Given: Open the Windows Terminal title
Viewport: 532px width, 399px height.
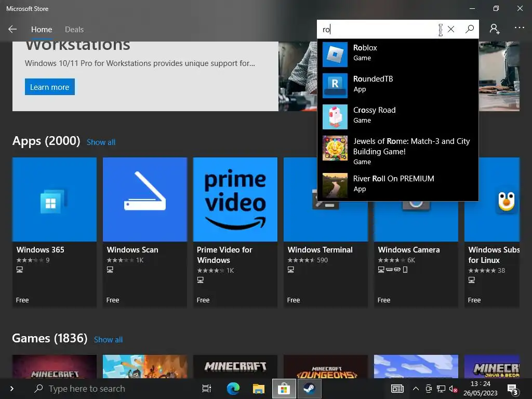Looking at the screenshot, I should [320, 250].
